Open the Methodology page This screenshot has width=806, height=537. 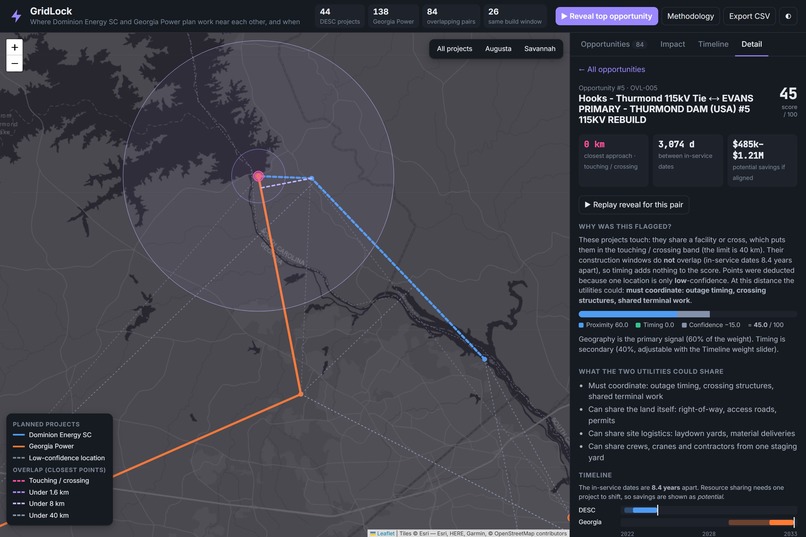(690, 16)
